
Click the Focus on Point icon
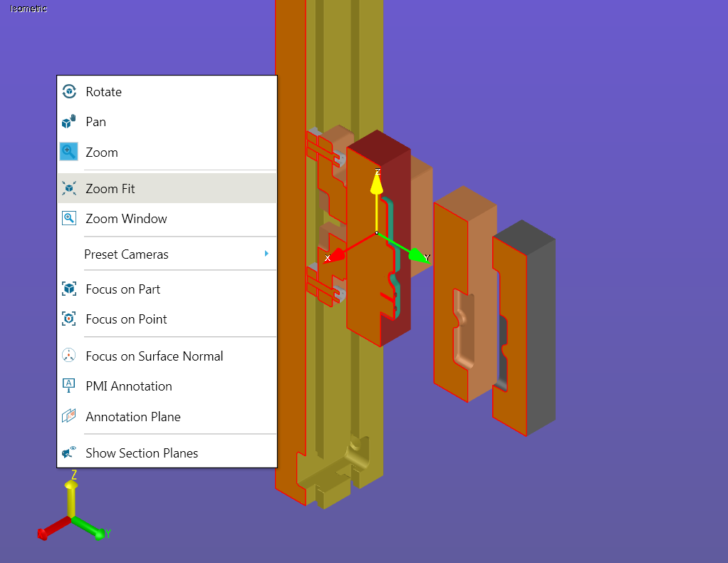[x=69, y=319]
